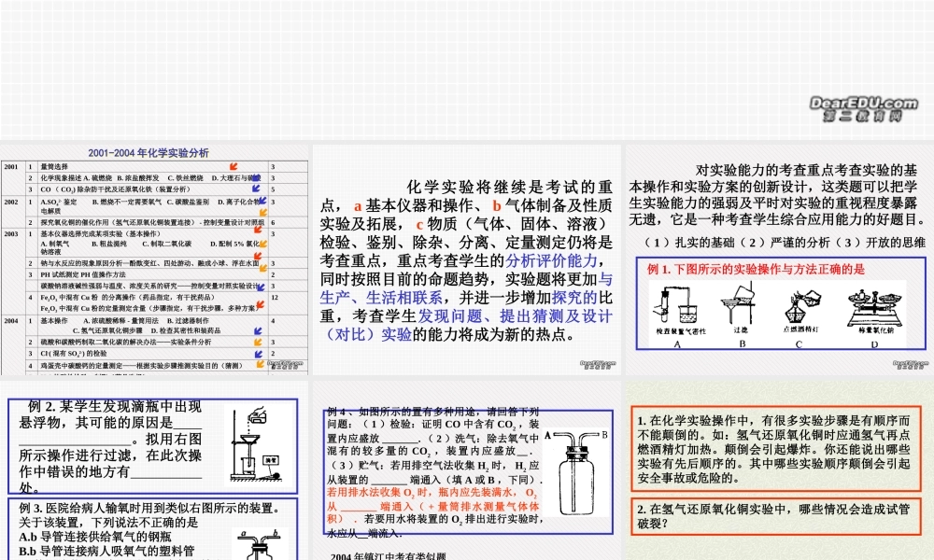Click the blue phrase 生产、生活相联系

pos(381,298)
